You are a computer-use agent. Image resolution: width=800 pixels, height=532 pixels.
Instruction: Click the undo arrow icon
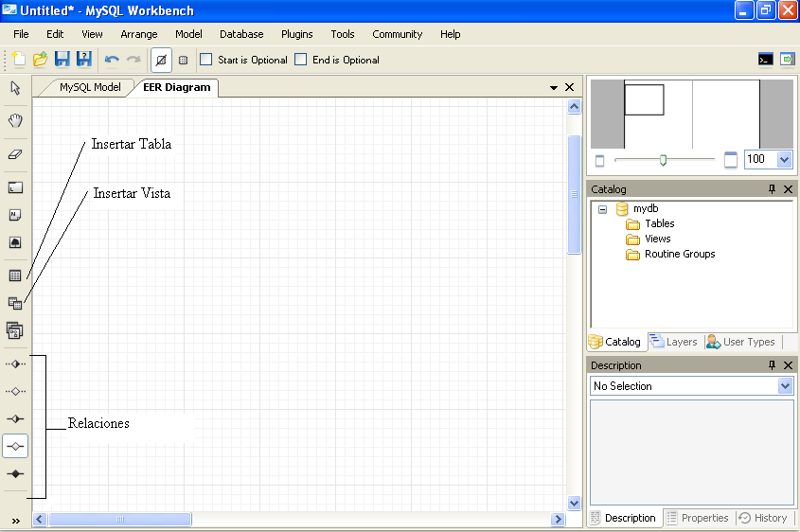pyautogui.click(x=112, y=60)
